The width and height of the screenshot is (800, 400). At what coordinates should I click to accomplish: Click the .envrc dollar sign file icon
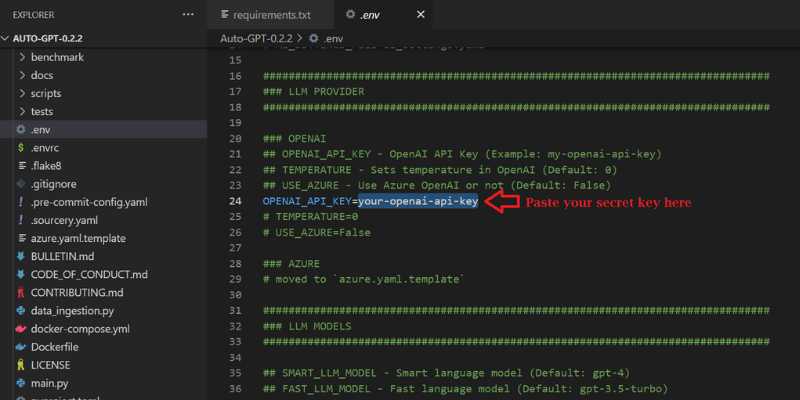pyautogui.click(x=21, y=147)
